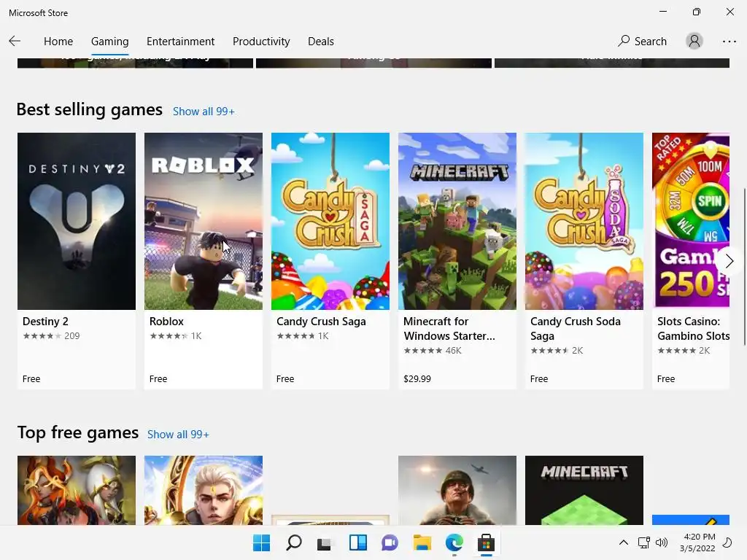Click the 'Candy Crush Soda Saga' title
The height and width of the screenshot is (560, 747).
(x=575, y=329)
